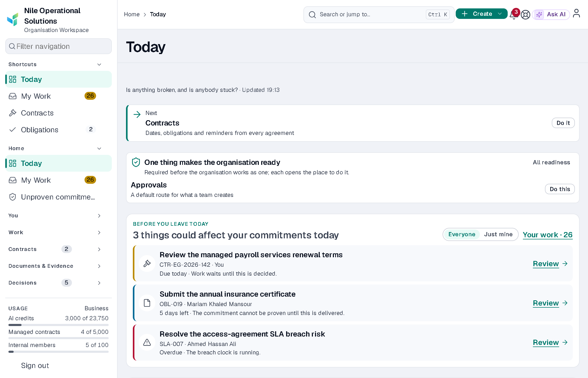Open Unproven commitments in Home menu
Image resolution: width=588 pixels, height=378 pixels.
[58, 197]
